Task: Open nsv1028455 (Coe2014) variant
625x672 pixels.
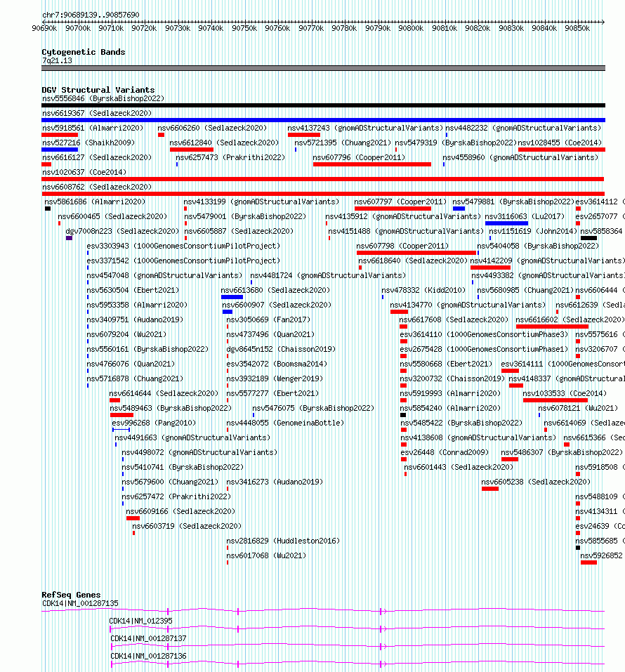Action: [560, 143]
